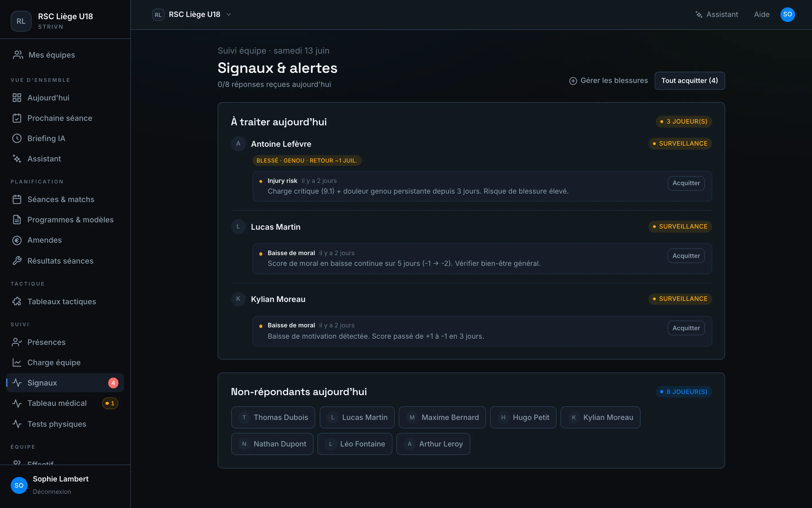Image resolution: width=812 pixels, height=508 pixels.
Task: Click the Tableau médical pulse icon
Action: coord(17,403)
